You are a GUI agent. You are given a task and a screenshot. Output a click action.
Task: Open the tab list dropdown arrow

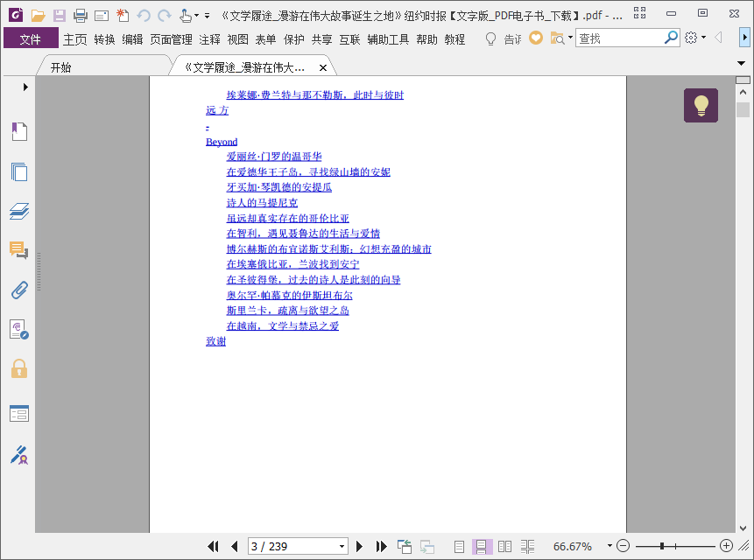point(741,63)
